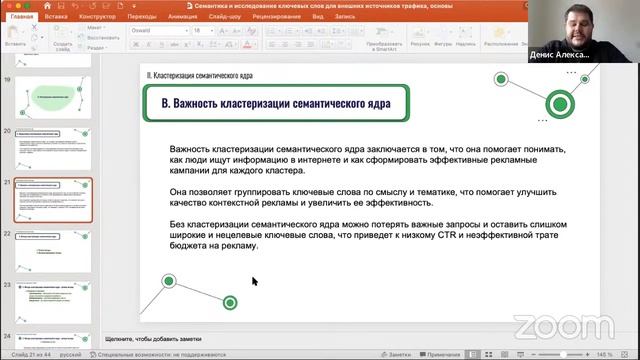
Task: Open the Запись ribbon tab
Action: pyautogui.click(x=344, y=17)
